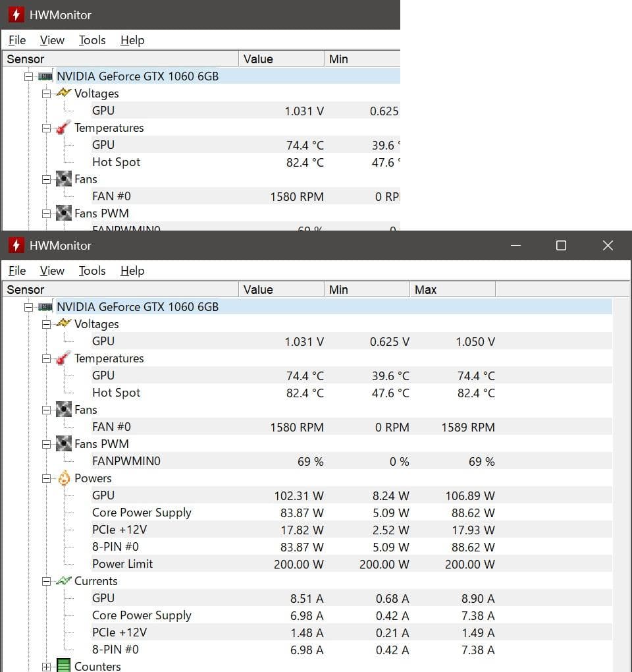Select the Power Limit row
The image size is (632, 672).
coord(351,564)
